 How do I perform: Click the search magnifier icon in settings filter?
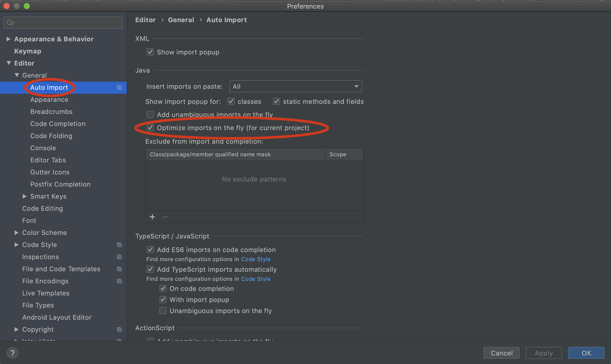tap(10, 23)
